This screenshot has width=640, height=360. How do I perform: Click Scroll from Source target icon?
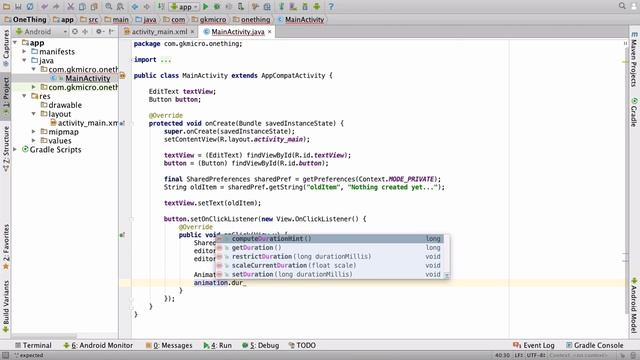tap(75, 31)
